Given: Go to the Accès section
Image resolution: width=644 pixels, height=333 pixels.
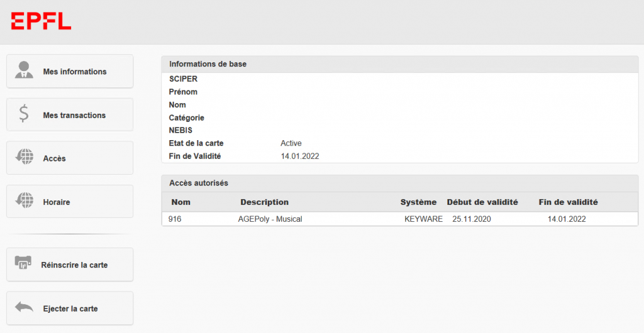Looking at the screenshot, I should pos(55,159).
